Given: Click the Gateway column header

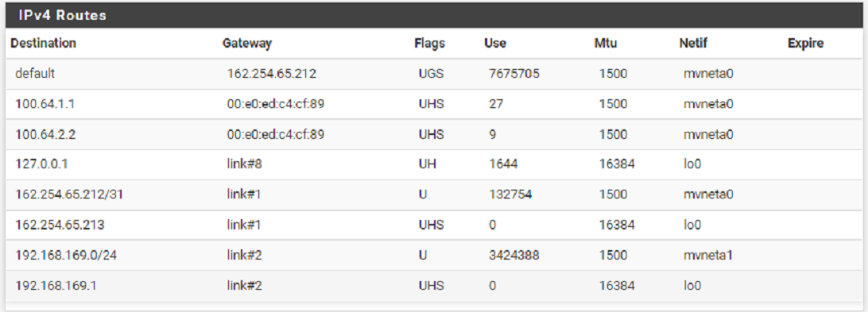Looking at the screenshot, I should [x=247, y=43].
